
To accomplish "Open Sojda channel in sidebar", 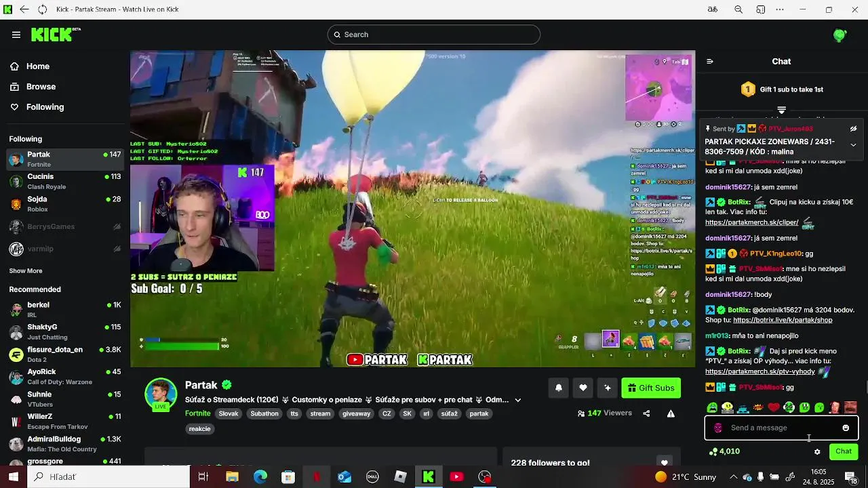I will [65, 204].
